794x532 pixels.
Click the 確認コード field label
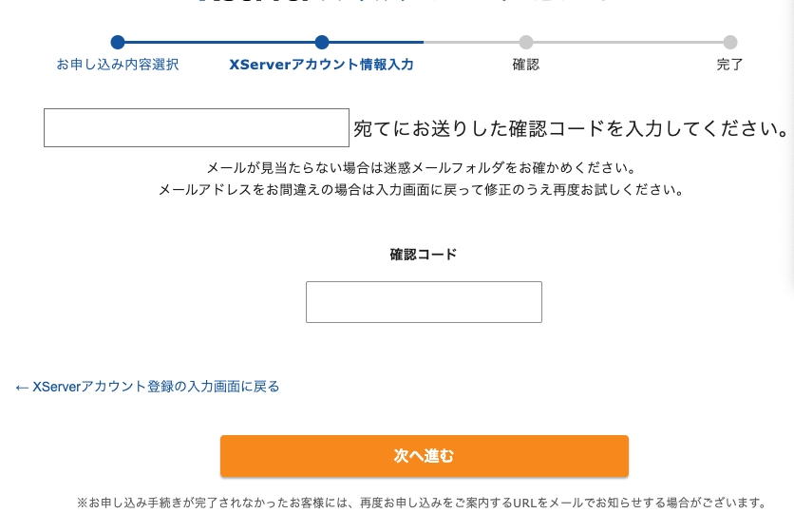coord(424,255)
